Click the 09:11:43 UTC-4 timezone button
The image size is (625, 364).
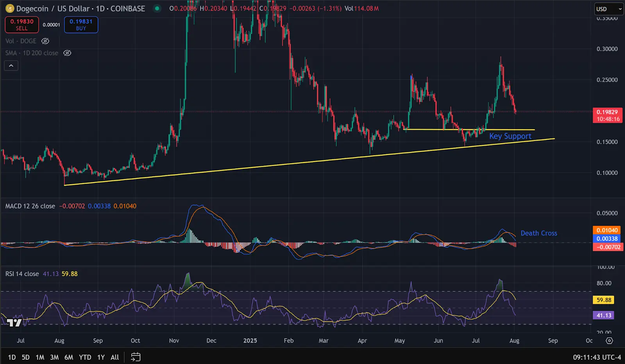(x=597, y=357)
